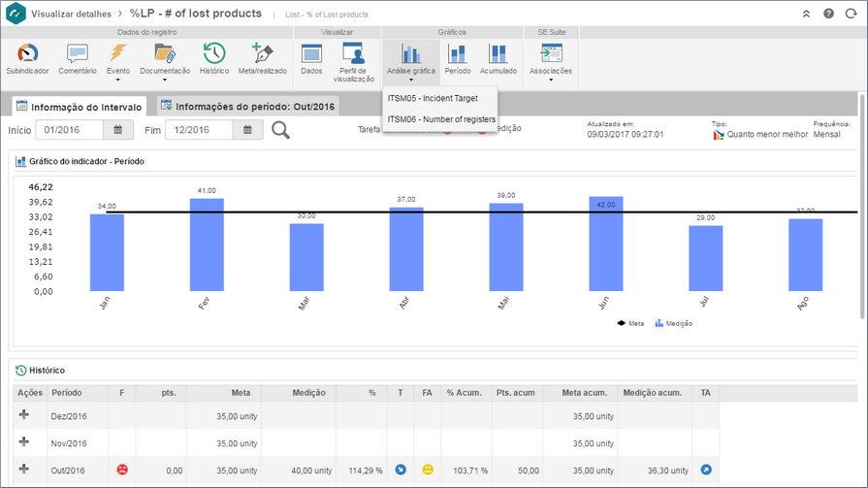Click the magnifier search icon
Screen dimensions: 868x488
coord(280,130)
